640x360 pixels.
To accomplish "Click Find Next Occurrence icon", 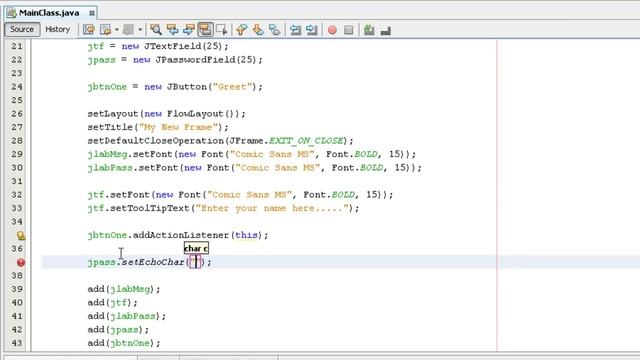I will 189,29.
